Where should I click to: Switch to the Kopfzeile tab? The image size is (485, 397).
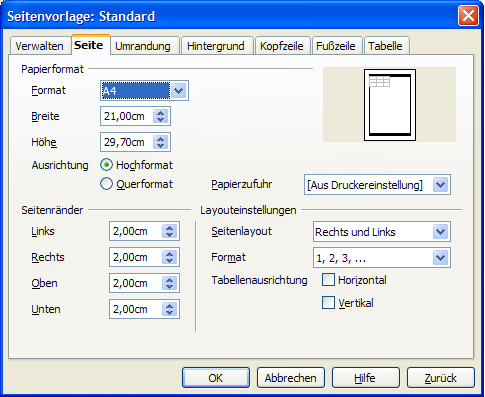[282, 46]
